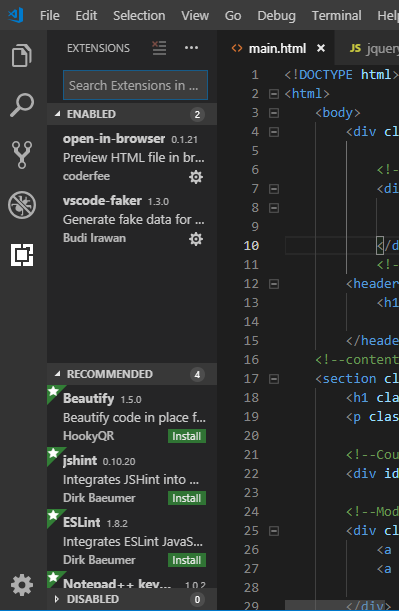Click line number 17 in gutter
This screenshot has height=611, width=399.
coord(251,379)
